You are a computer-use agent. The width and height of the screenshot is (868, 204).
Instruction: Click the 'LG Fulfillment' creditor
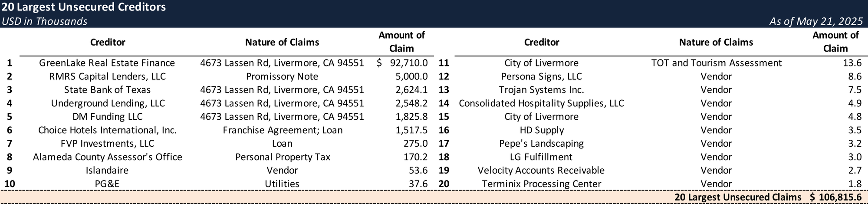click(x=542, y=157)
